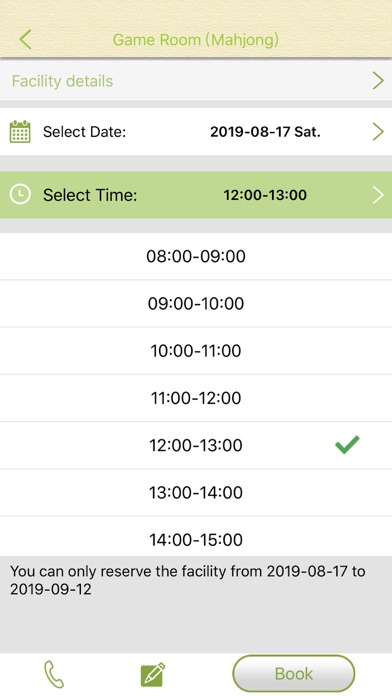Select the 10:00-11:00 time slot
This screenshot has width=392, height=696.
196,351
